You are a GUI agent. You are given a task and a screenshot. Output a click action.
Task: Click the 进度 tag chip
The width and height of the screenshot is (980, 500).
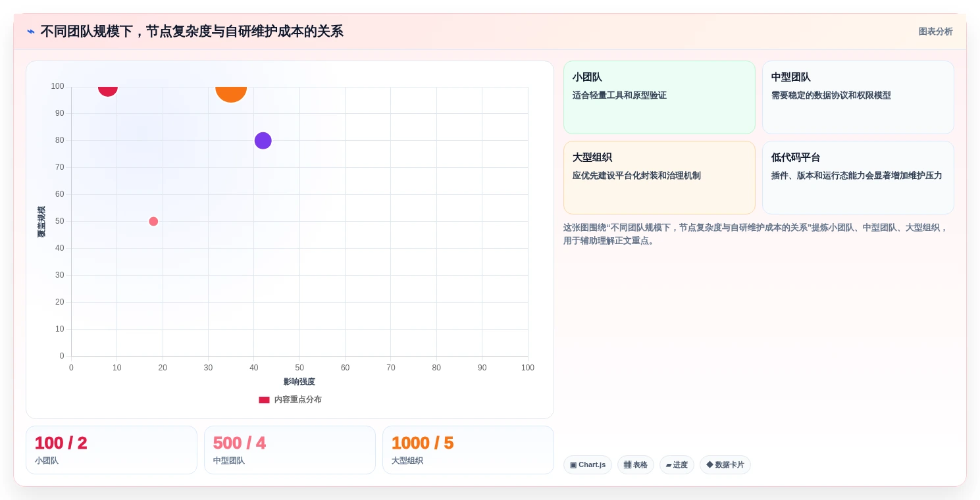pos(677,465)
